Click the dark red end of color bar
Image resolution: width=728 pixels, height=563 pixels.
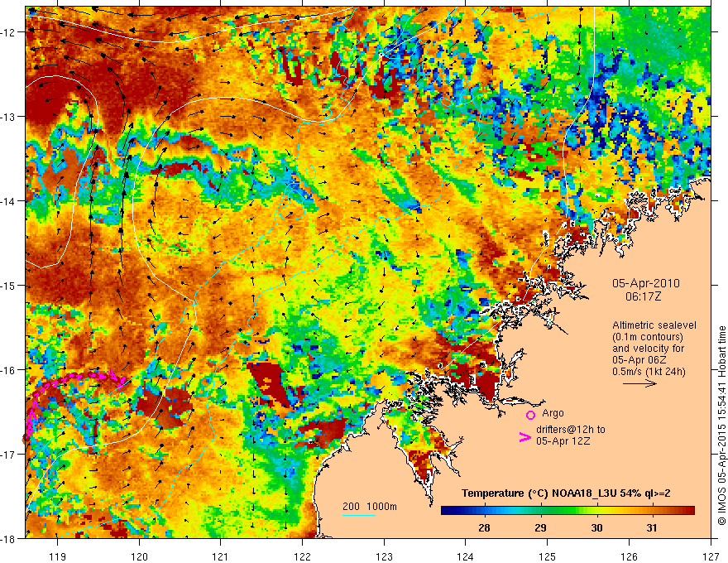click(688, 511)
